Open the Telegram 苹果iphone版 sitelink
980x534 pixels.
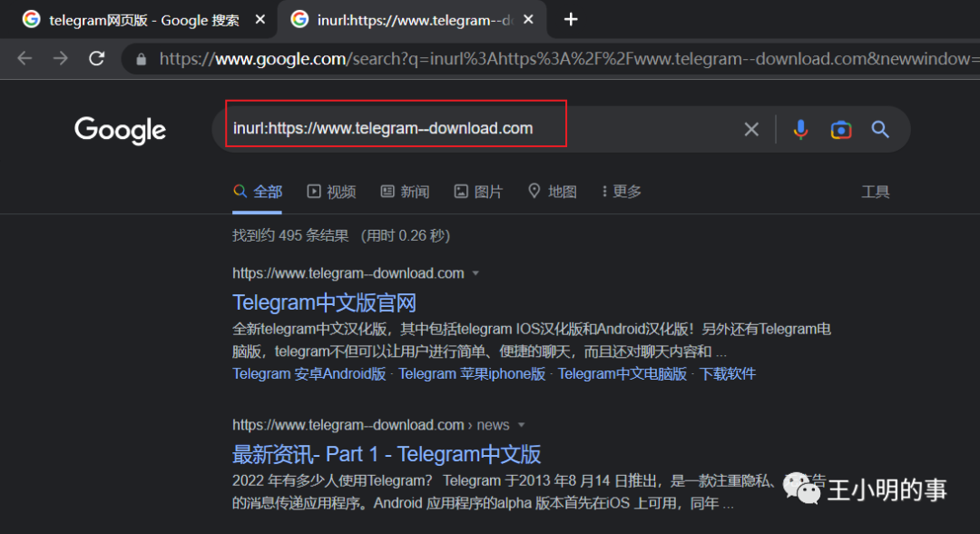pyautogui.click(x=472, y=374)
